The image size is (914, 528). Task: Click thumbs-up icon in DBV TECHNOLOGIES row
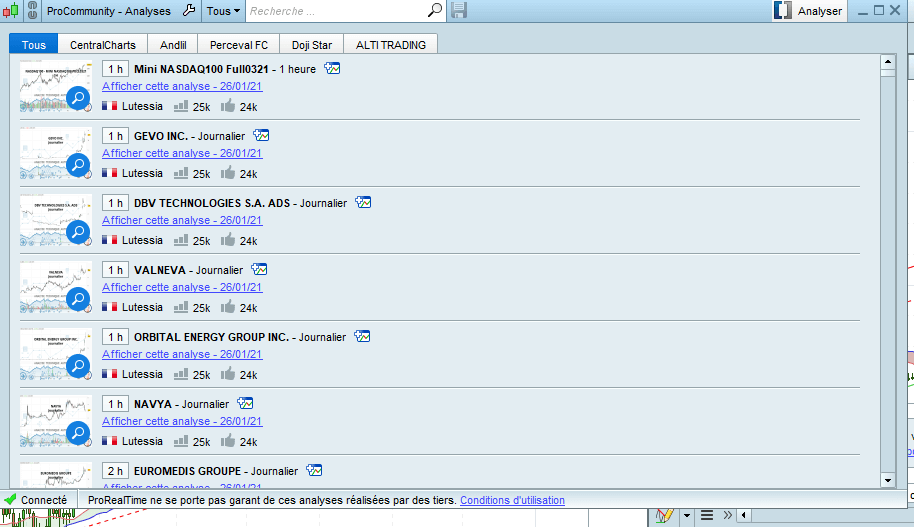tap(228, 240)
